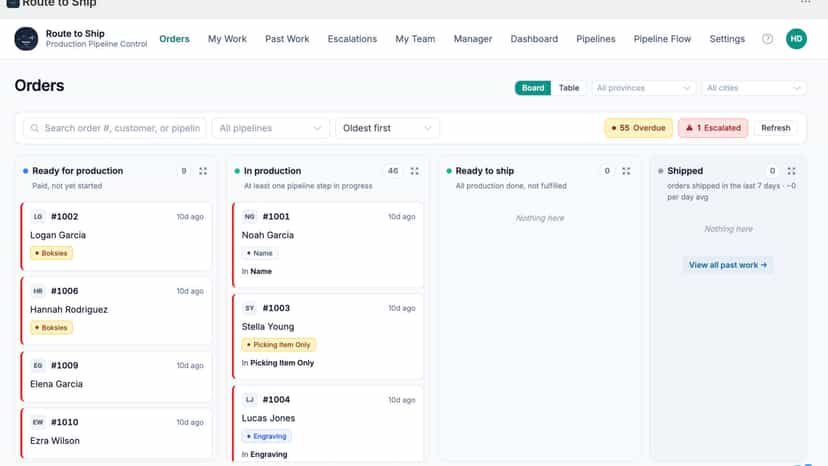Screen dimensions: 828x466
Task: Open the HD user avatar menu
Action: click(x=796, y=39)
